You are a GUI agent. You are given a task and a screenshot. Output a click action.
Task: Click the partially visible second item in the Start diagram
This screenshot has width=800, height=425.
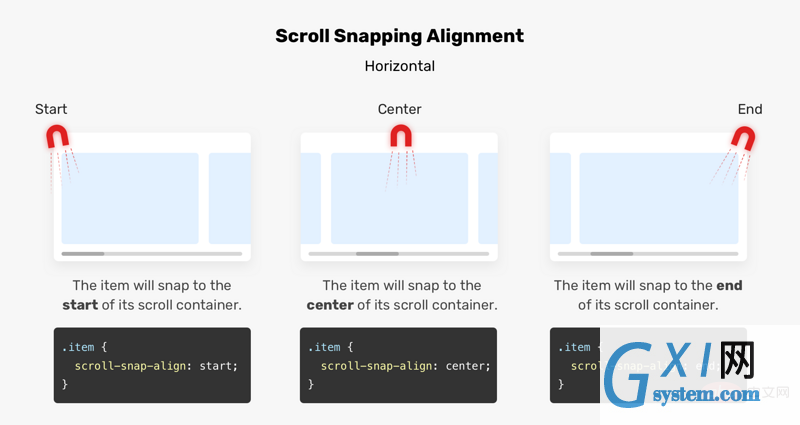tap(230, 198)
